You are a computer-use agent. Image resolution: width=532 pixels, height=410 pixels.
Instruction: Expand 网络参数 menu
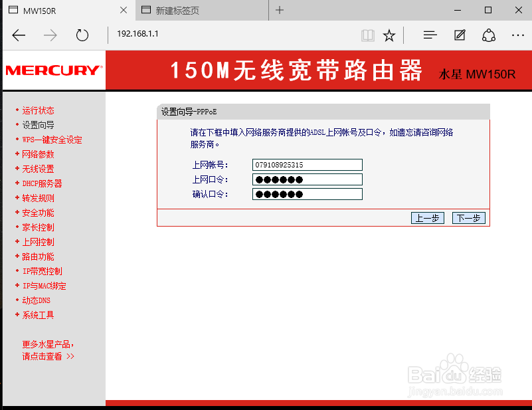pos(38,154)
